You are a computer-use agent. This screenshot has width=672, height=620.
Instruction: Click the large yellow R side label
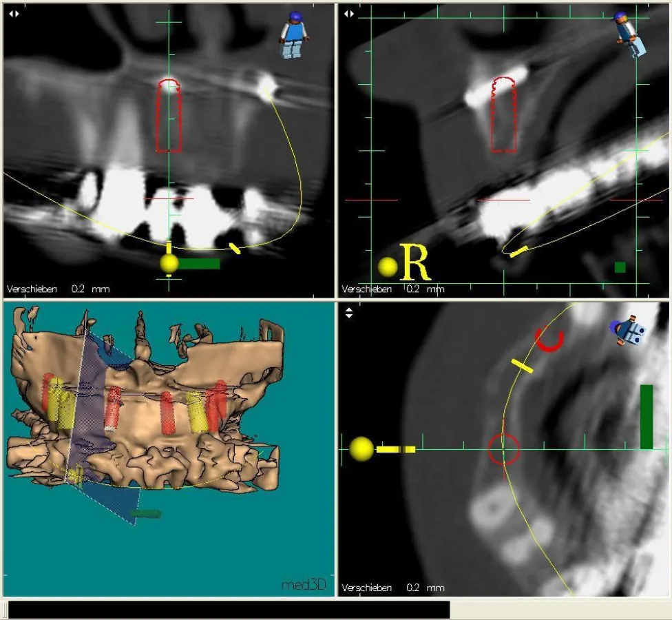[x=414, y=262]
